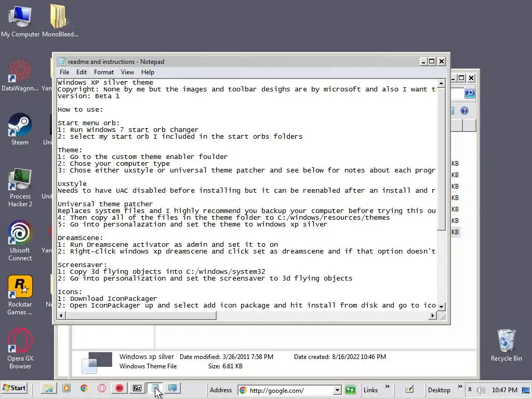Click the taskbar clock showing 10:47 PM
This screenshot has width=532, height=399.
(504, 390)
